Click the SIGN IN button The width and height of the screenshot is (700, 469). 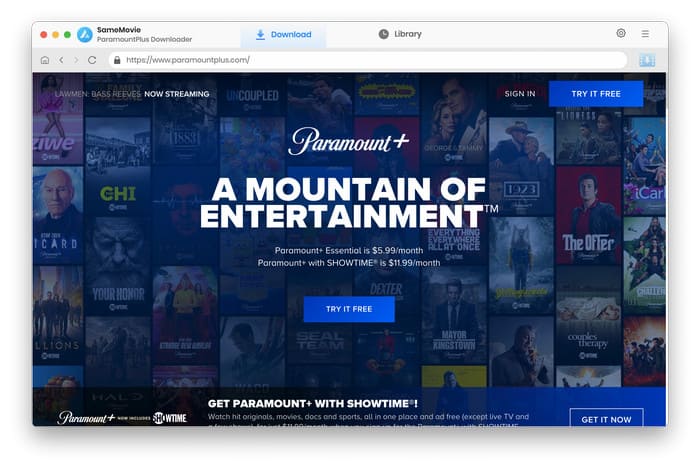pyautogui.click(x=520, y=94)
